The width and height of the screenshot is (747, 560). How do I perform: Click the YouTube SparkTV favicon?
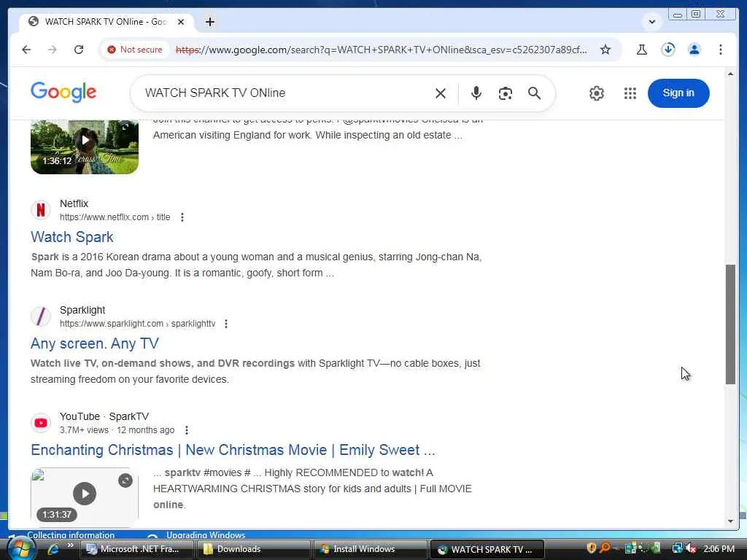(41, 423)
